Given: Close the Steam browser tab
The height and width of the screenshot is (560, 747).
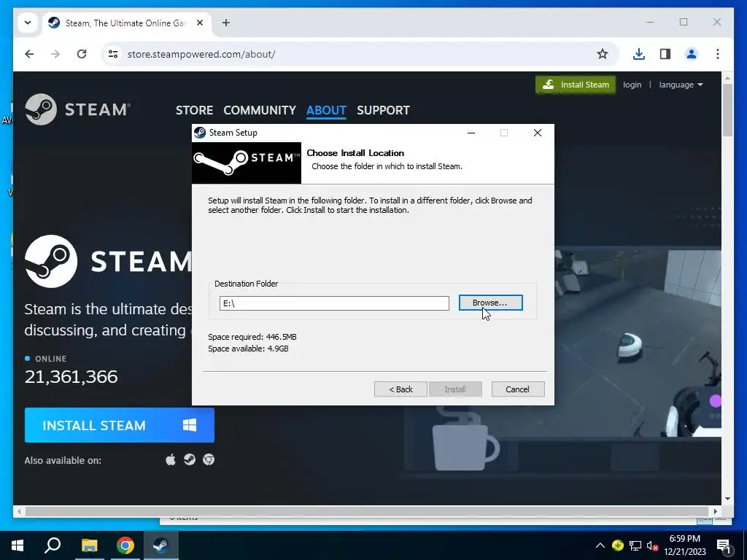Looking at the screenshot, I should [x=200, y=23].
